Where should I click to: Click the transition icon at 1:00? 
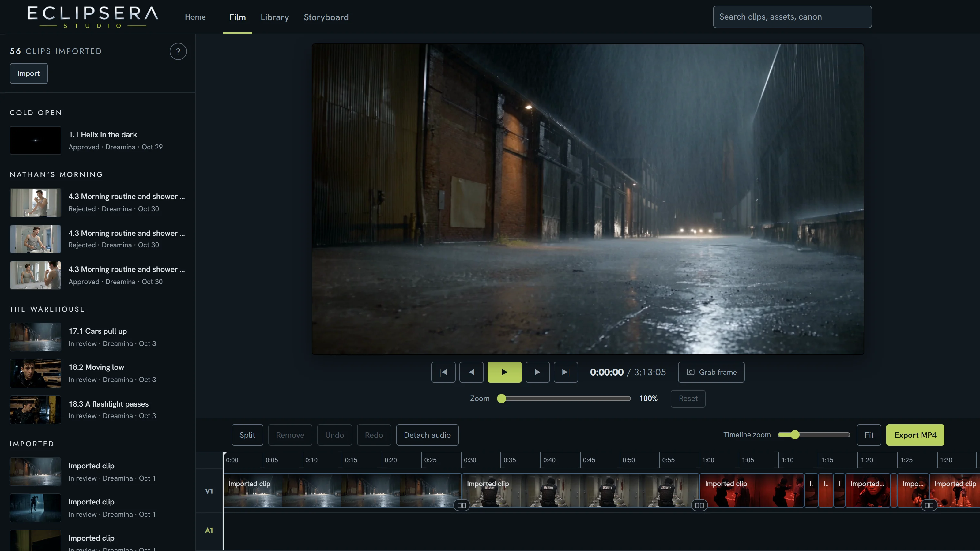pos(699,505)
